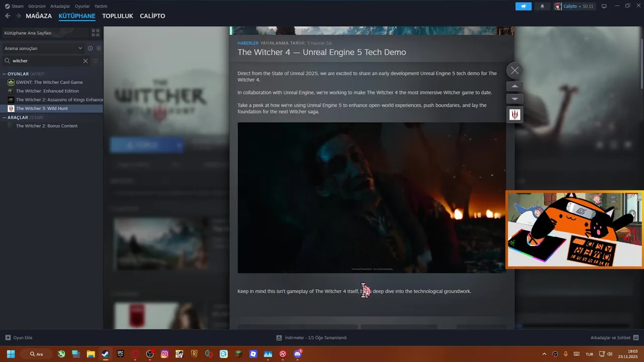Open the Windows Start menu
The height and width of the screenshot is (362, 644).
11,354
